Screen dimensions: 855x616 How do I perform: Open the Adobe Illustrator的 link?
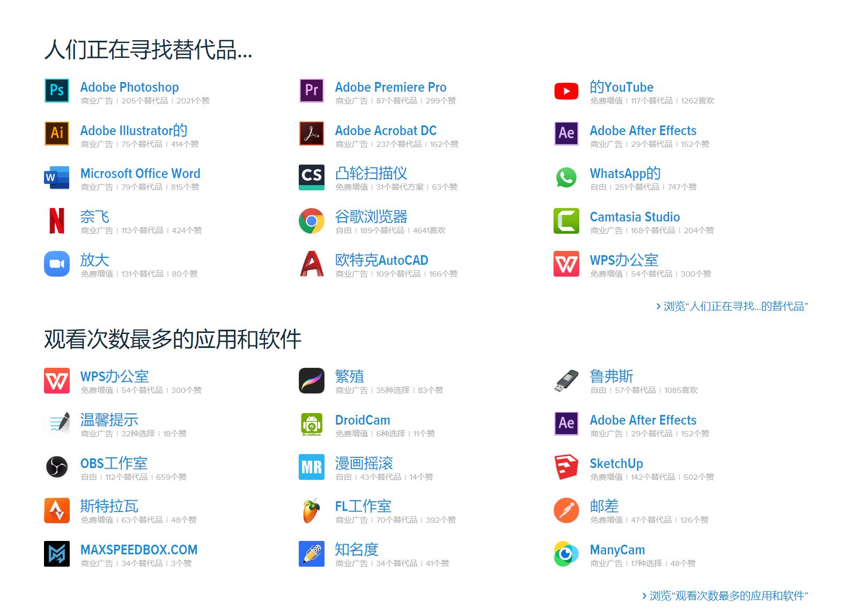click(134, 130)
